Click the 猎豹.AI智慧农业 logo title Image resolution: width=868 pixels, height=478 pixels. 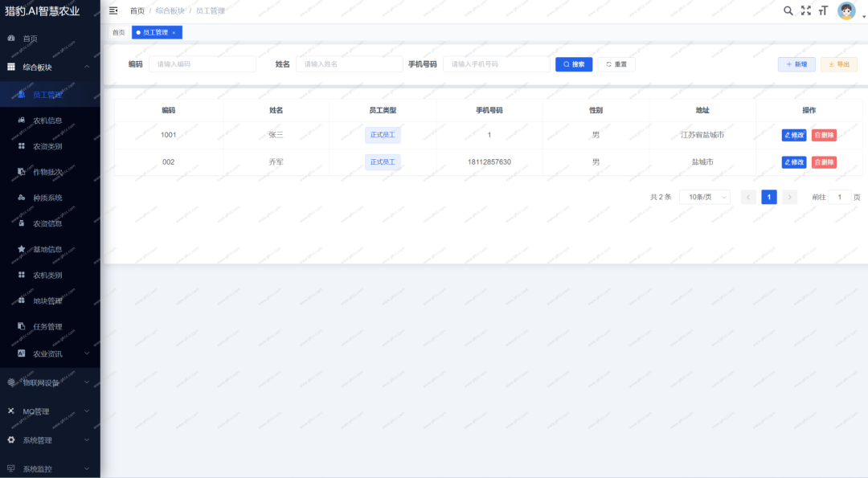[43, 10]
